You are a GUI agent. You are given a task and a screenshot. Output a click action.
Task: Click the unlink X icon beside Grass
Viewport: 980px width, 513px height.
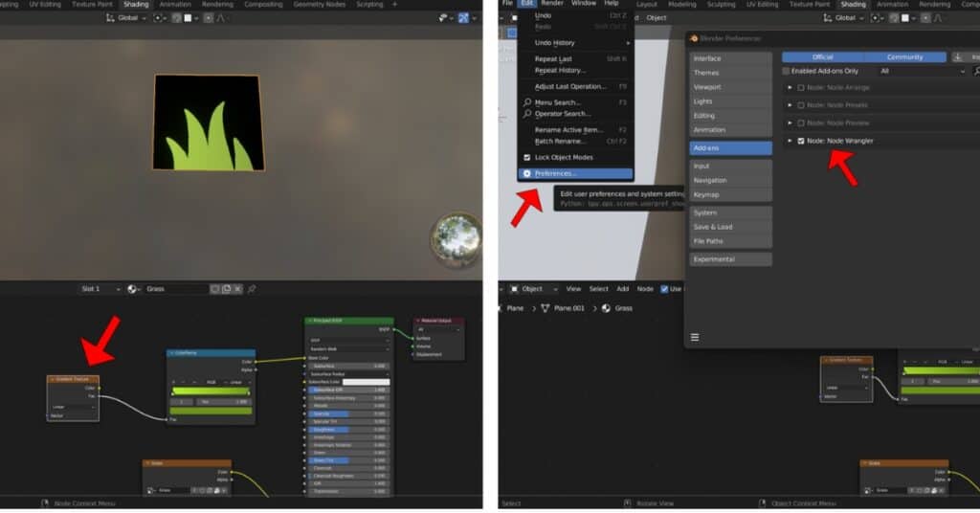[x=238, y=288]
